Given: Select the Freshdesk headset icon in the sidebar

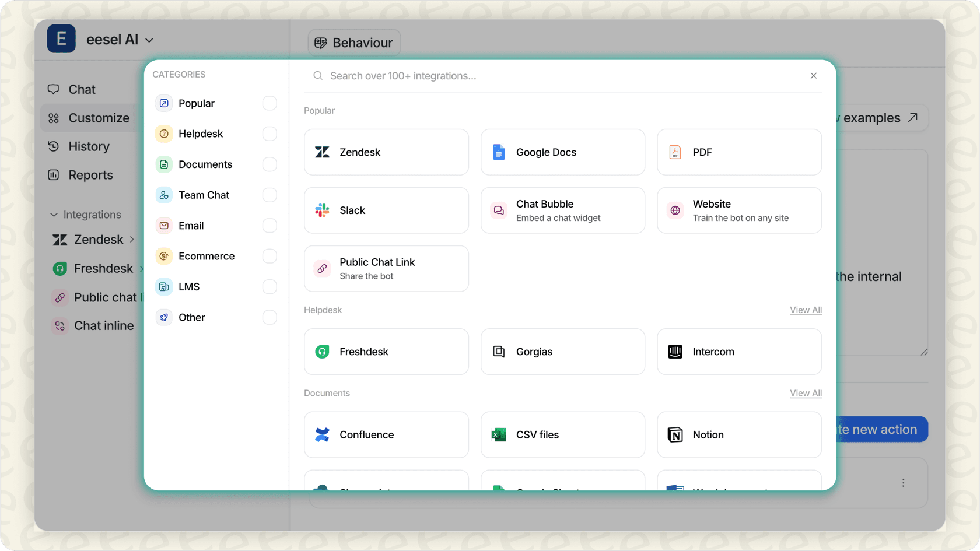Looking at the screenshot, I should coord(60,268).
